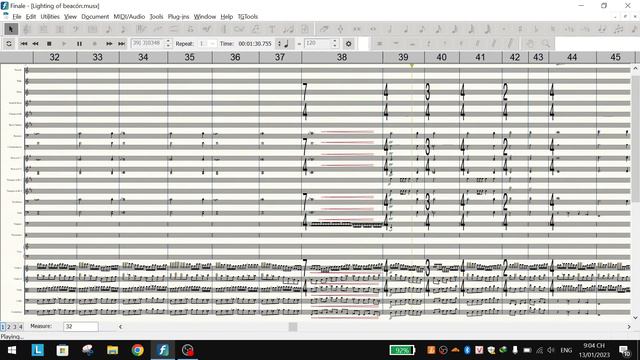Switch to Layer 4

tap(20, 327)
